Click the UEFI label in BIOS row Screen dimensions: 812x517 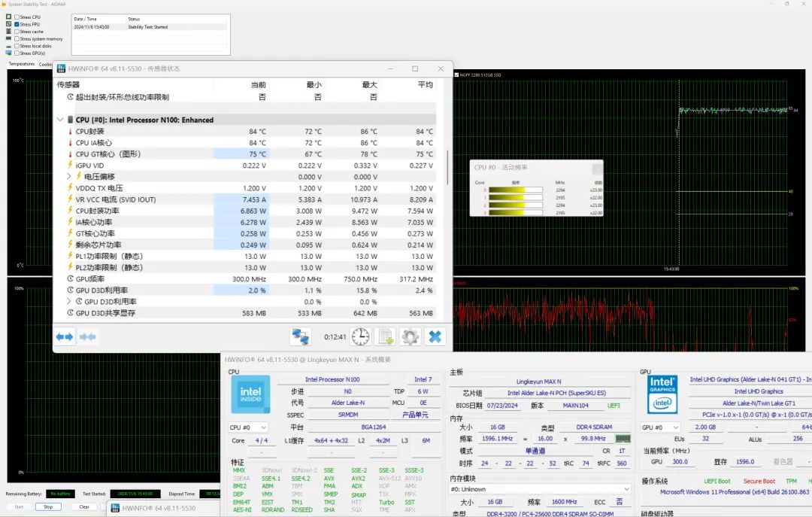click(614, 406)
